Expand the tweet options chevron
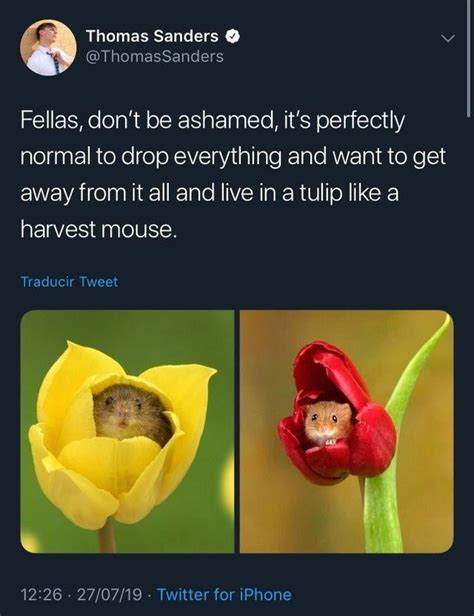The image size is (474, 616). [447, 38]
